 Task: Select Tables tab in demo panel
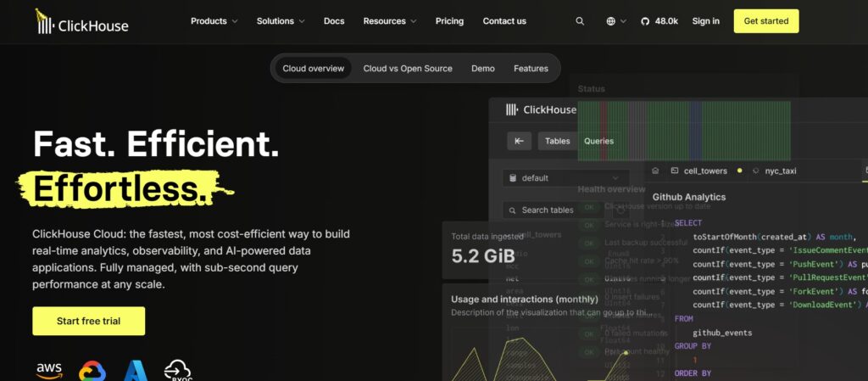click(557, 141)
